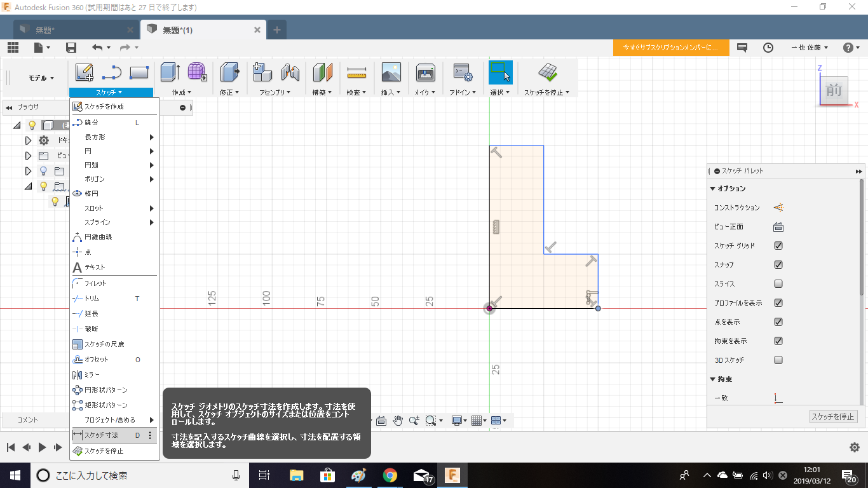
Task: Click the Measure ruler icon in 検査 group
Action: [x=357, y=73]
